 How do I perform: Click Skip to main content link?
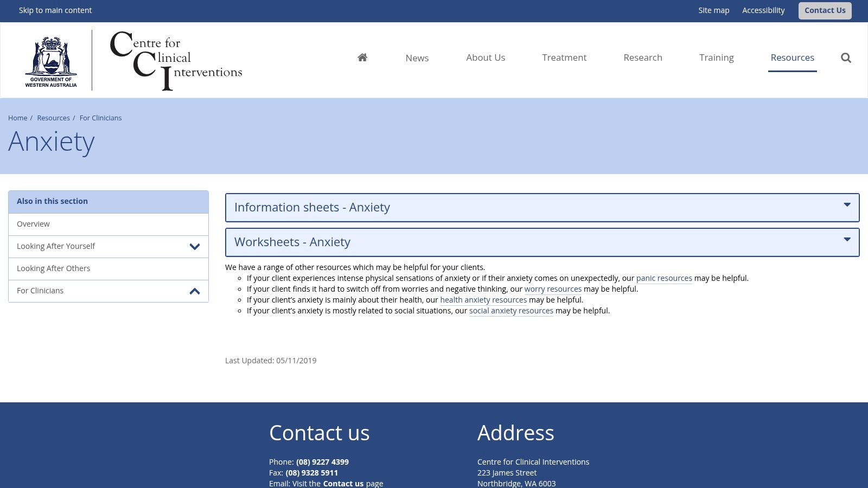[55, 10]
